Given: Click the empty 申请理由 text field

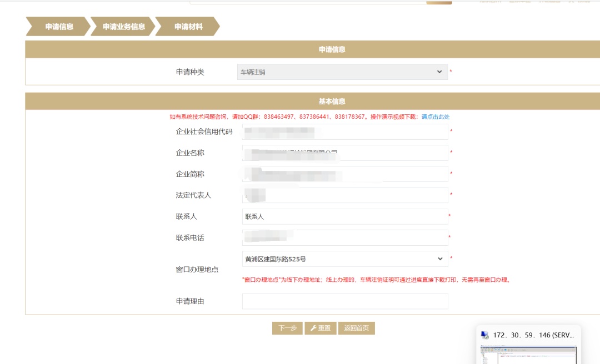Looking at the screenshot, I should click(344, 301).
